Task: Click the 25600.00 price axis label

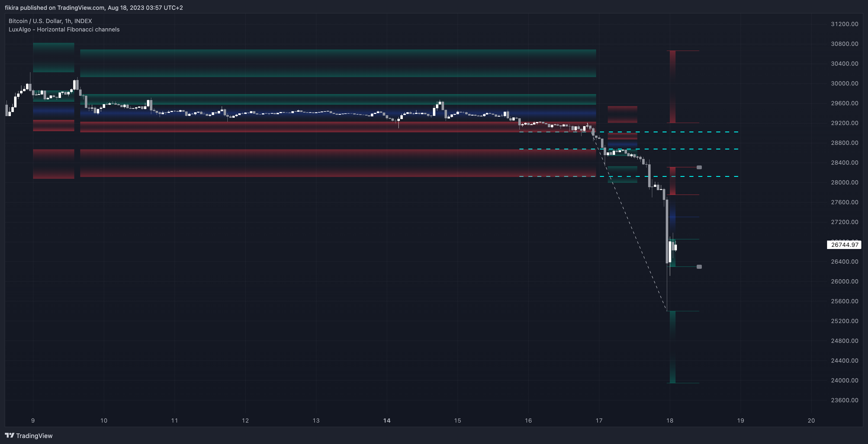Action: (844, 301)
